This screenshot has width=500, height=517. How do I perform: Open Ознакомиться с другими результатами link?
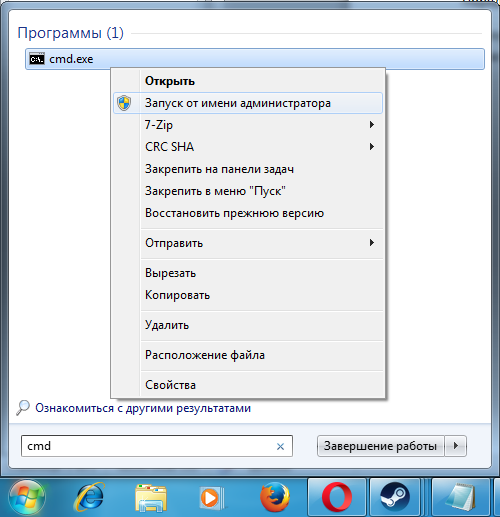143,408
